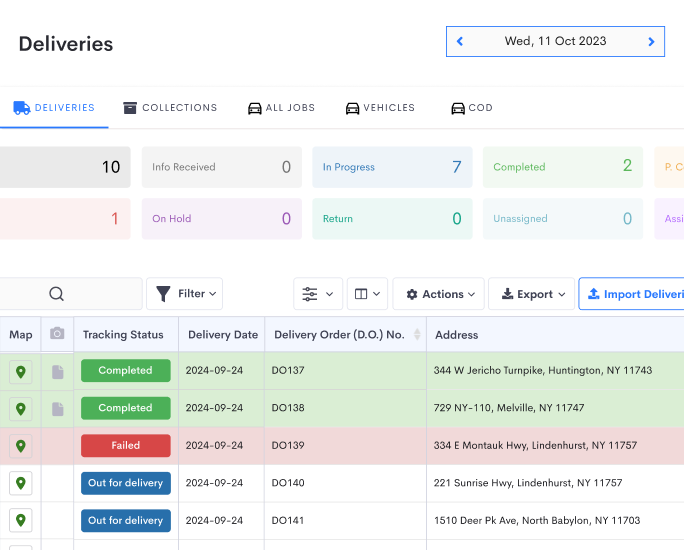Screen dimensions: 684x550
Task: Open map pin for DO140
Action: 21,483
